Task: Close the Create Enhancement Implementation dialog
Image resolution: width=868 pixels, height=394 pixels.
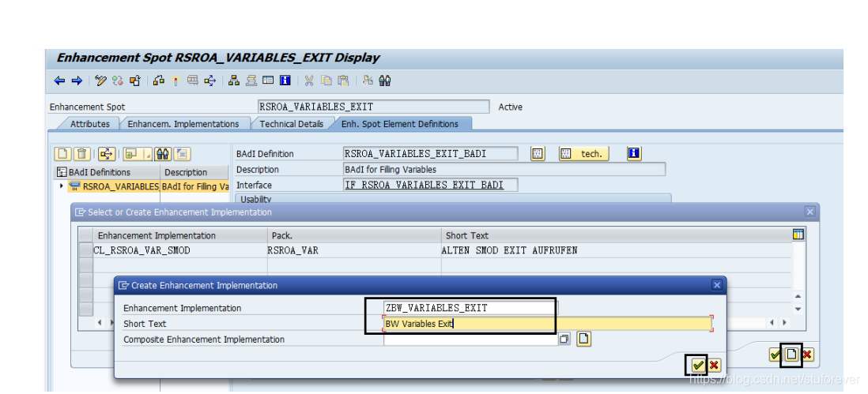Action: (717, 285)
